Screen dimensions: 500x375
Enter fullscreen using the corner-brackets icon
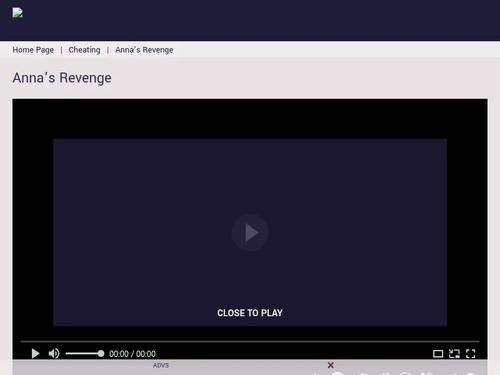(x=470, y=354)
